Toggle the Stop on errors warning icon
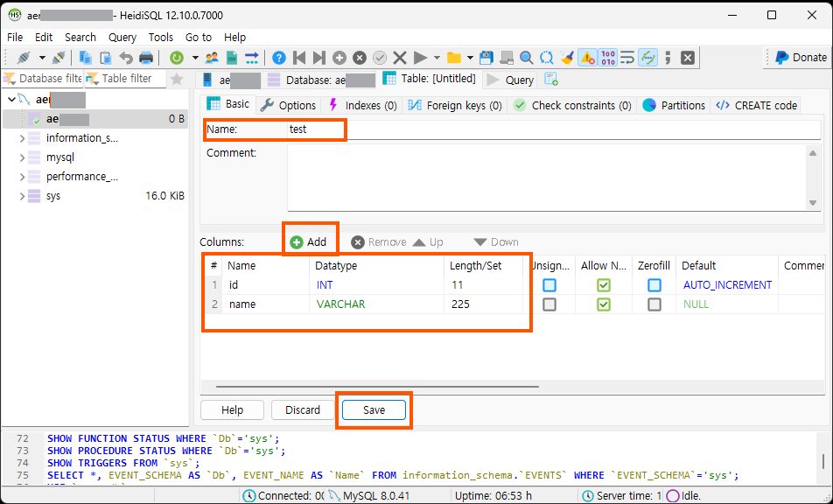 588,58
